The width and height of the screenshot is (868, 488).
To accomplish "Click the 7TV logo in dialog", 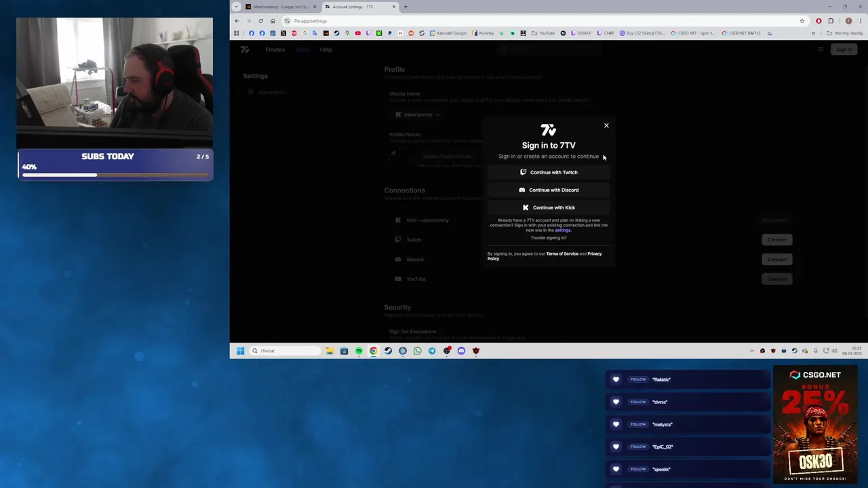I will coord(549,129).
